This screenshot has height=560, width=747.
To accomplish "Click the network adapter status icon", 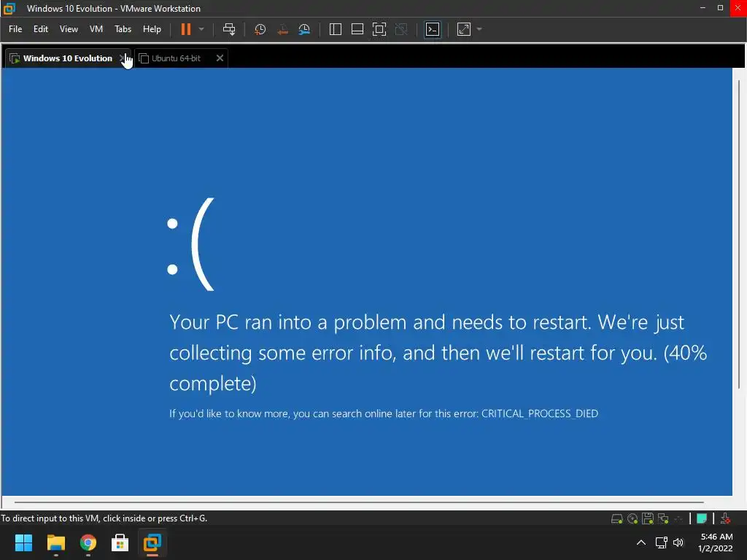I will pos(662,518).
